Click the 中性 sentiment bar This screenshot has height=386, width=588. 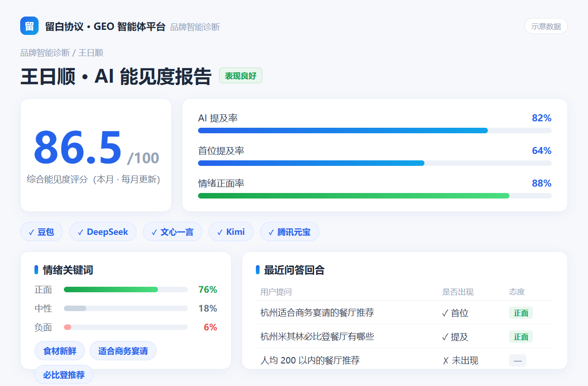126,308
